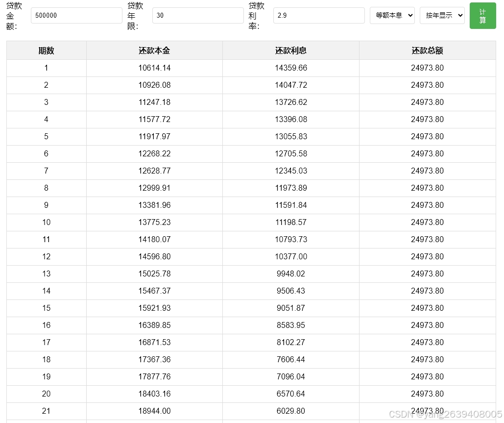
Task: Click the 24973.80 total in row 1
Action: point(427,68)
